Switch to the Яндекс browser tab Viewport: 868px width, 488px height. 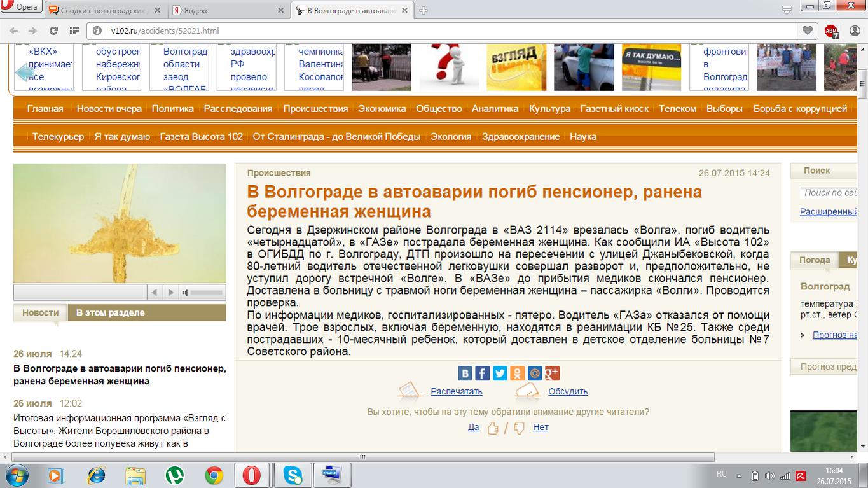[x=196, y=11]
